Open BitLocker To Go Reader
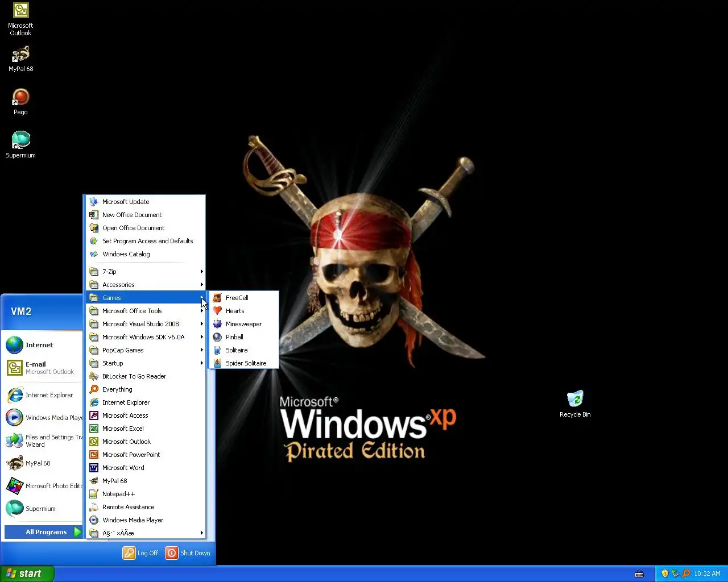This screenshot has height=582, width=728. point(146,376)
